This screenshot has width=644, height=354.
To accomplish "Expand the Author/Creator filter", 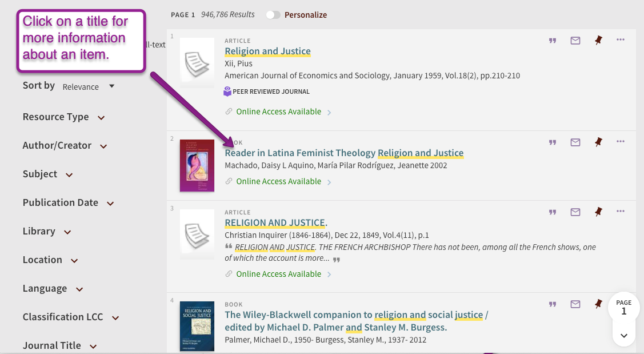I will (65, 146).
